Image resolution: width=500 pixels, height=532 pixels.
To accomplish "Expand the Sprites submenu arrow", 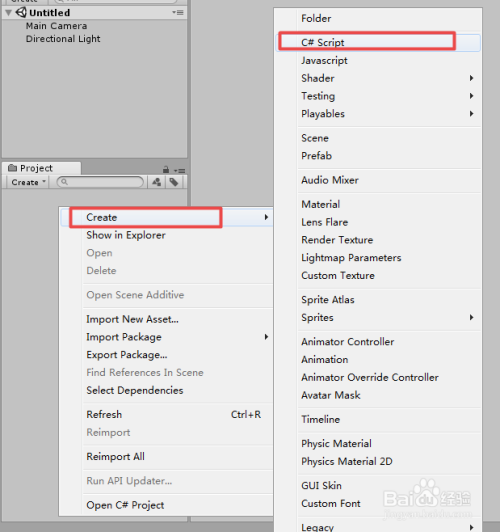I will (x=472, y=318).
